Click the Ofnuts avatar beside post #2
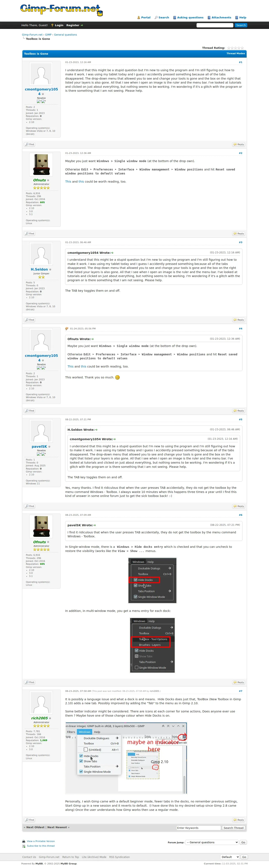Image resolution: width=269 pixels, height=868 pixels. [x=41, y=165]
